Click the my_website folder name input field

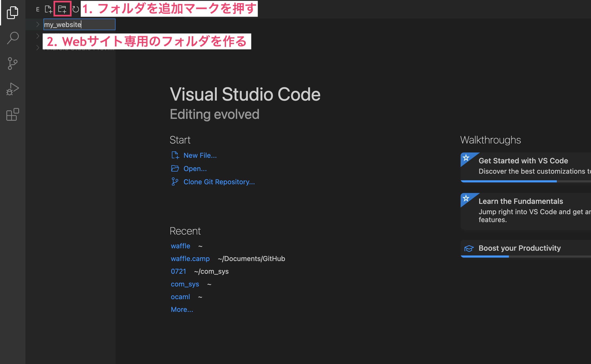pyautogui.click(x=79, y=25)
